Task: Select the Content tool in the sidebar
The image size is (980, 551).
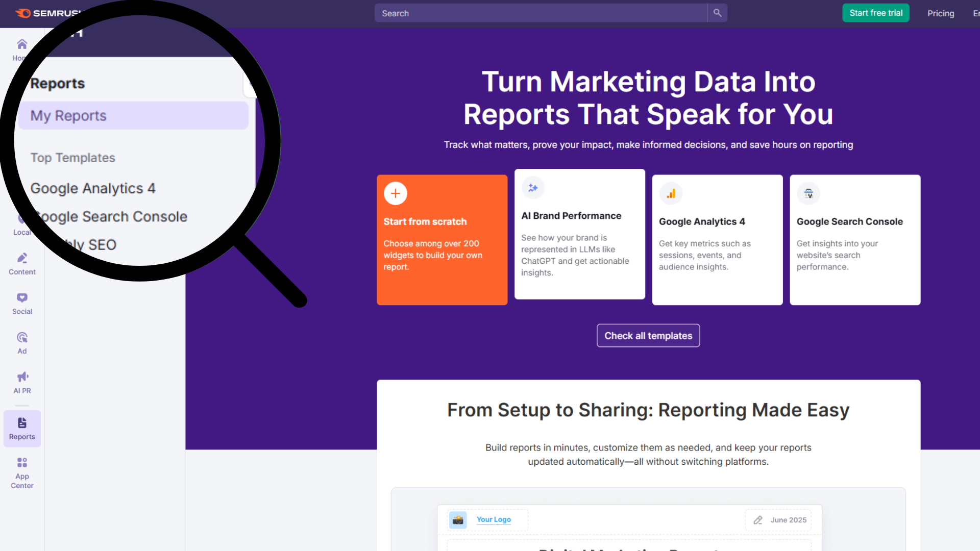Action: (21, 263)
